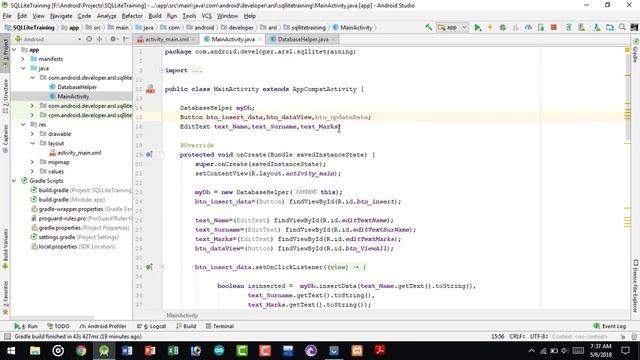Click Sync Project with Gradle Files icon
The height and width of the screenshot is (360, 640).
(x=568, y=27)
